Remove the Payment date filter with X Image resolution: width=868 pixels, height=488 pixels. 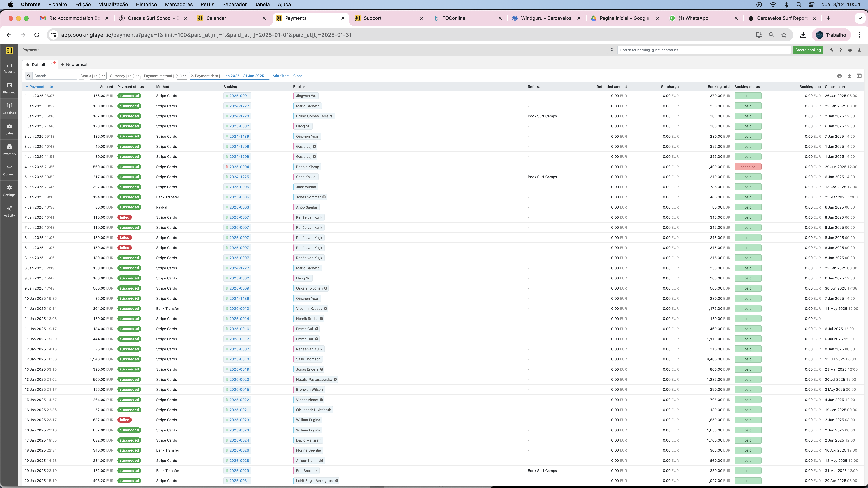click(192, 76)
